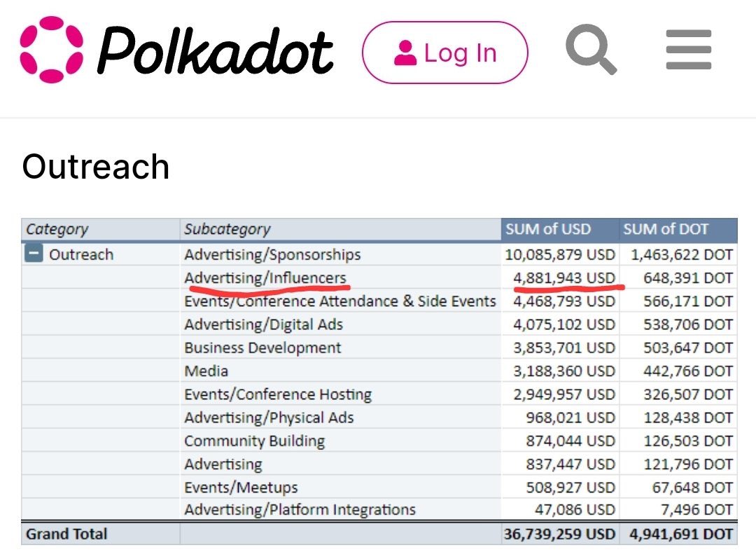Click the 4,881,943 USD value

(x=564, y=278)
